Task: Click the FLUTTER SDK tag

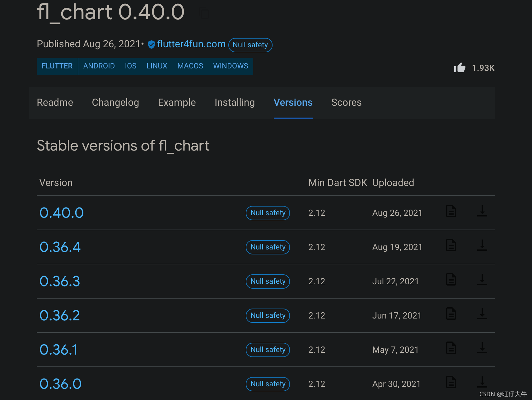Action: coord(57,66)
